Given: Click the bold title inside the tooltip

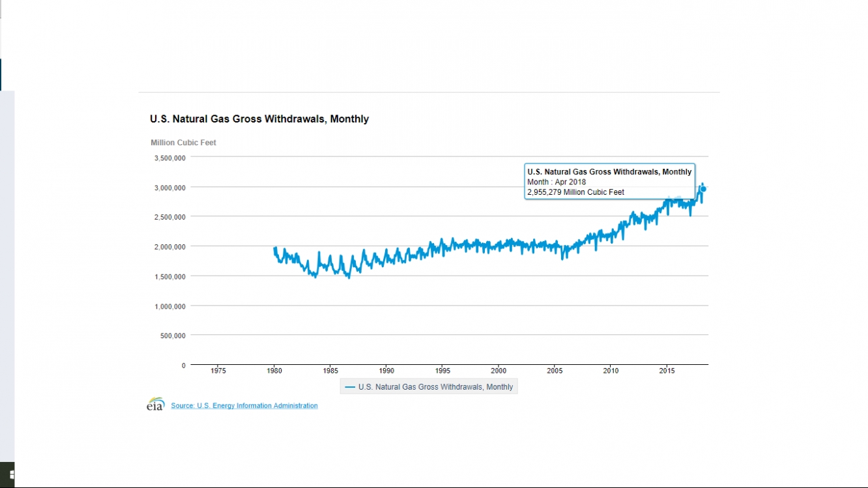Looking at the screenshot, I should tap(609, 172).
